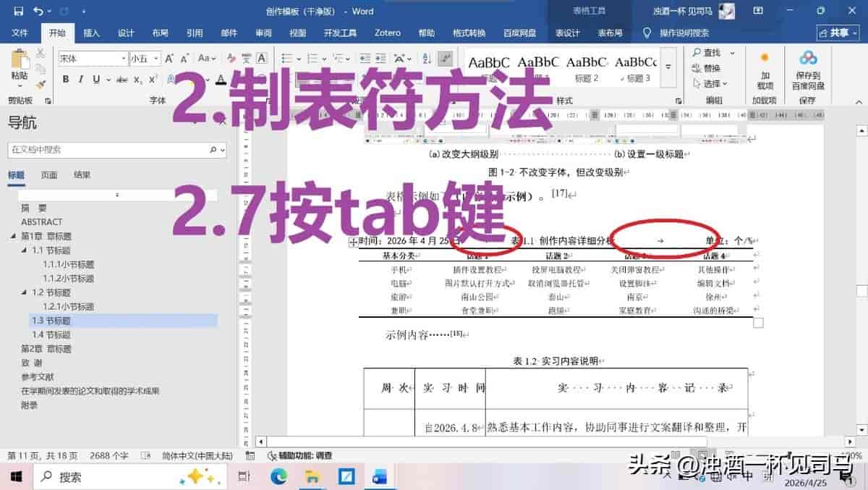The image size is (868, 490).
Task: Open Windows Start menu
Action: tap(16, 477)
